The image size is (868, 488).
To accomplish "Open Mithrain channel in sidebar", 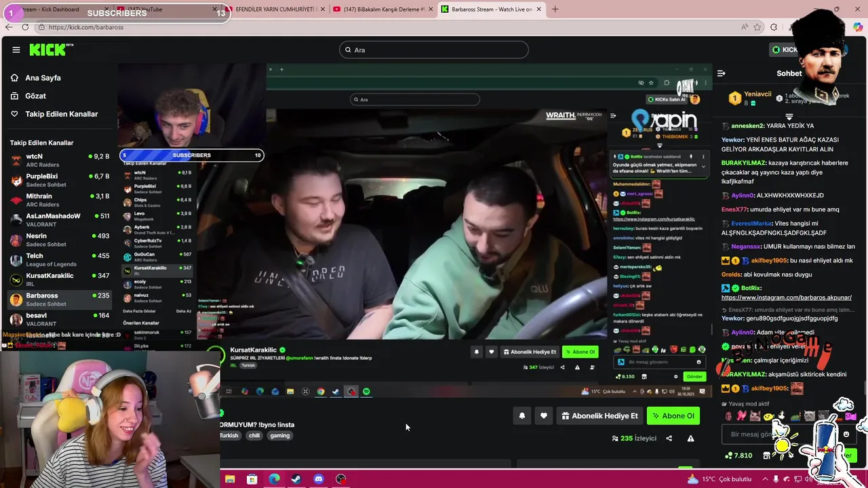I will pos(60,200).
